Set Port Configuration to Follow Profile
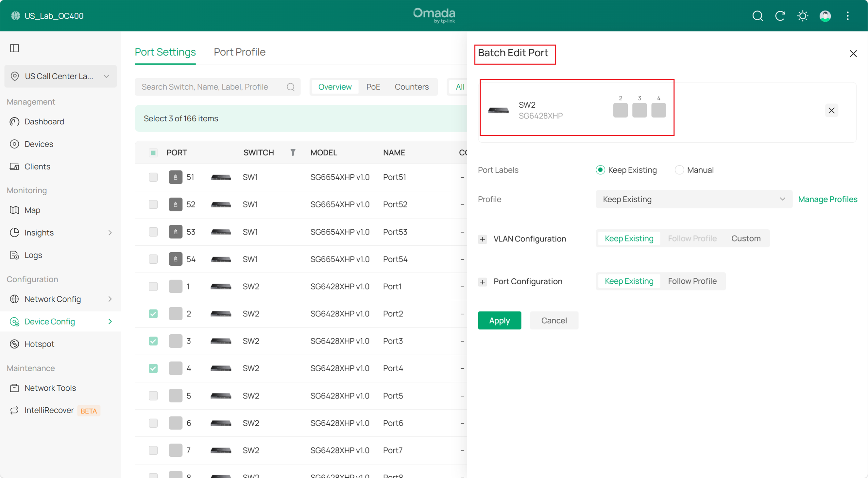Viewport: 868px width, 478px height. (692, 281)
